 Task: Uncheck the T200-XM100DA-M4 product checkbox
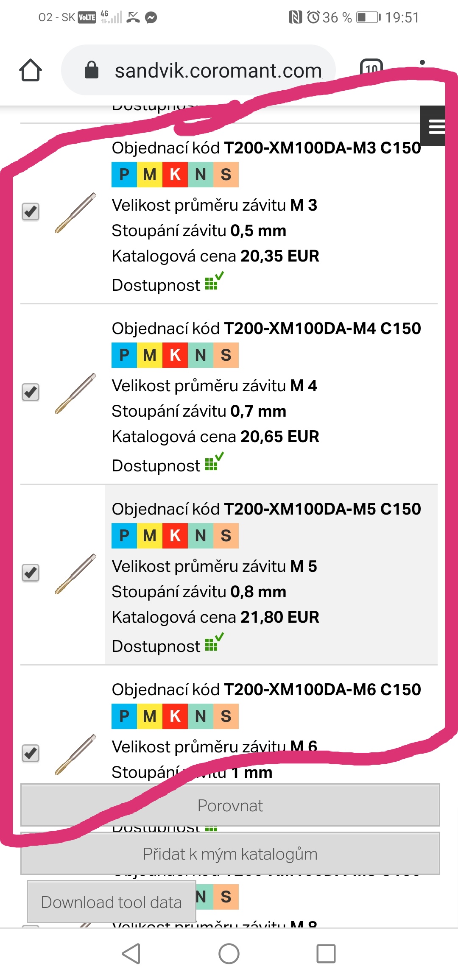click(31, 392)
